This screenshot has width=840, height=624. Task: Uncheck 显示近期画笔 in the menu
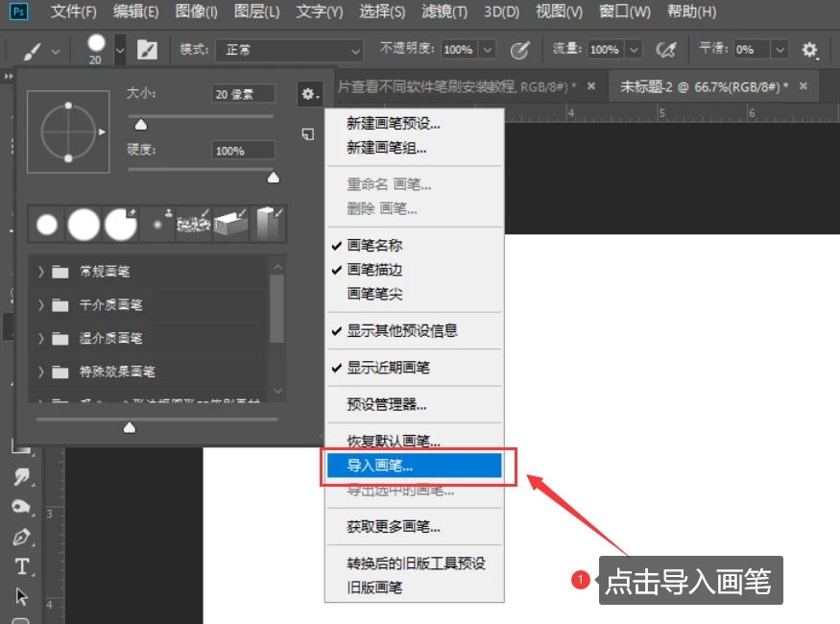coord(388,368)
